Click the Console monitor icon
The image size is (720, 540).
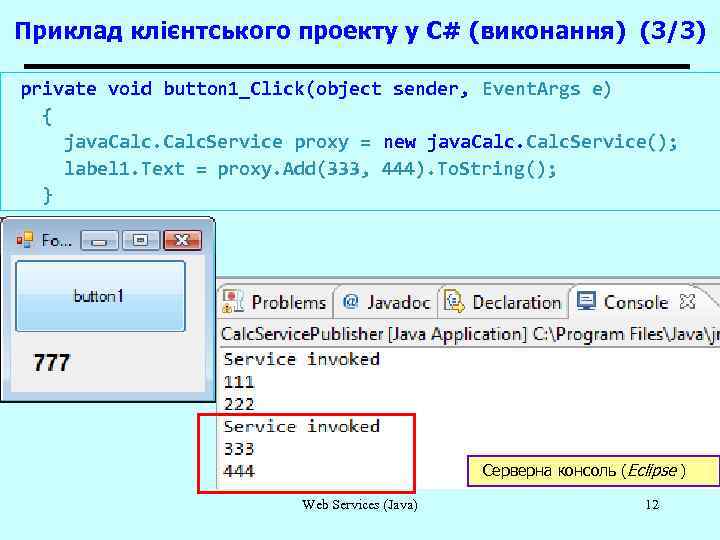[x=586, y=301]
